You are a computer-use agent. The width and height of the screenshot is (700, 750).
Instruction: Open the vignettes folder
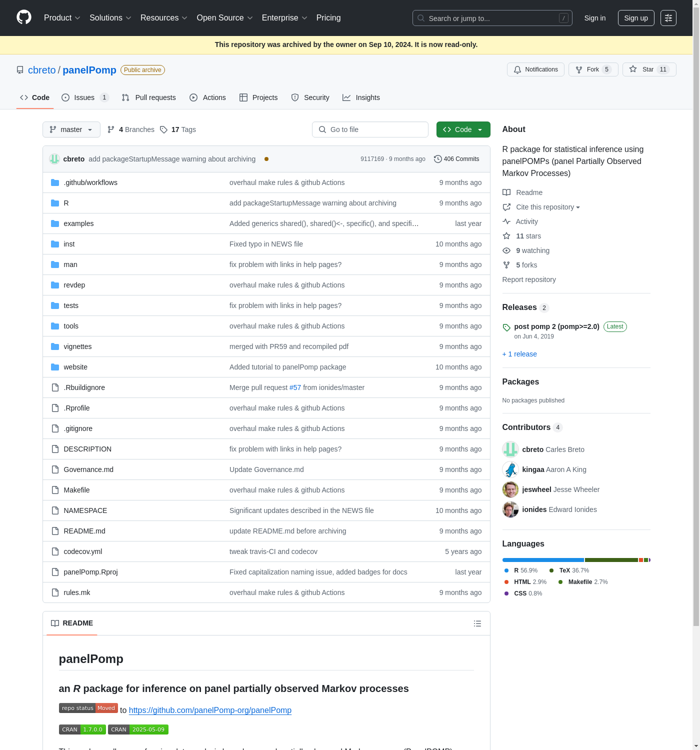pyautogui.click(x=77, y=346)
